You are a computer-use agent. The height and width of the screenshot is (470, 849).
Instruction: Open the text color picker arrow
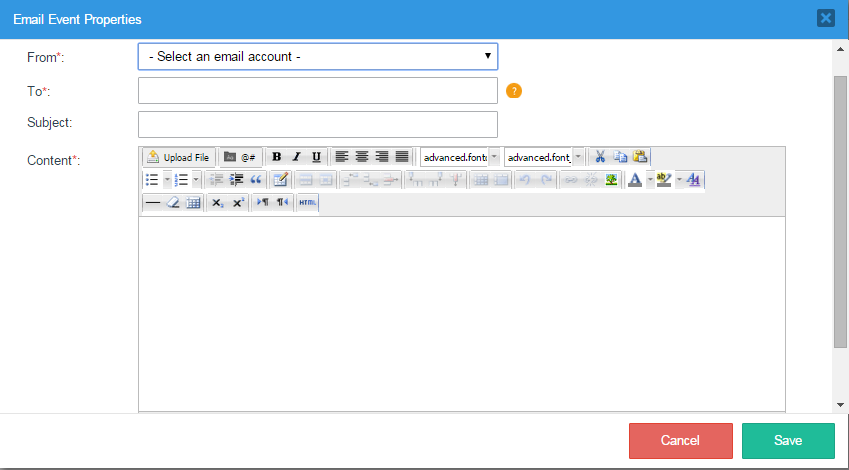pos(649,180)
